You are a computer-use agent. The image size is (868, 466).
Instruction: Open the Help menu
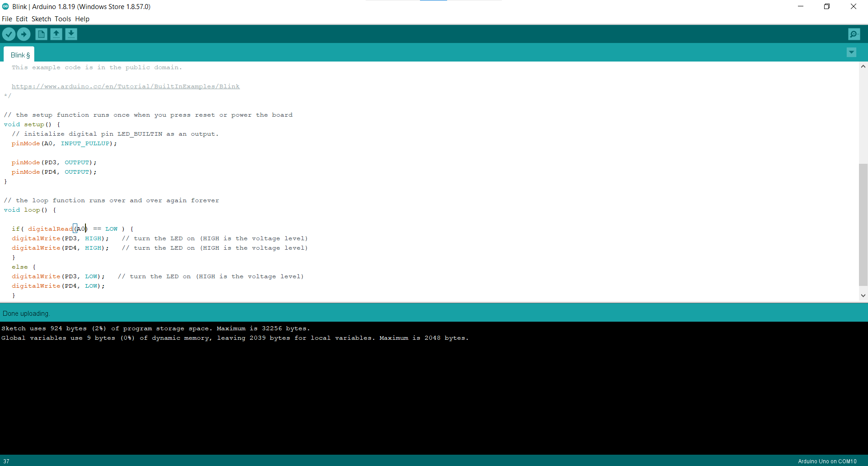click(82, 19)
